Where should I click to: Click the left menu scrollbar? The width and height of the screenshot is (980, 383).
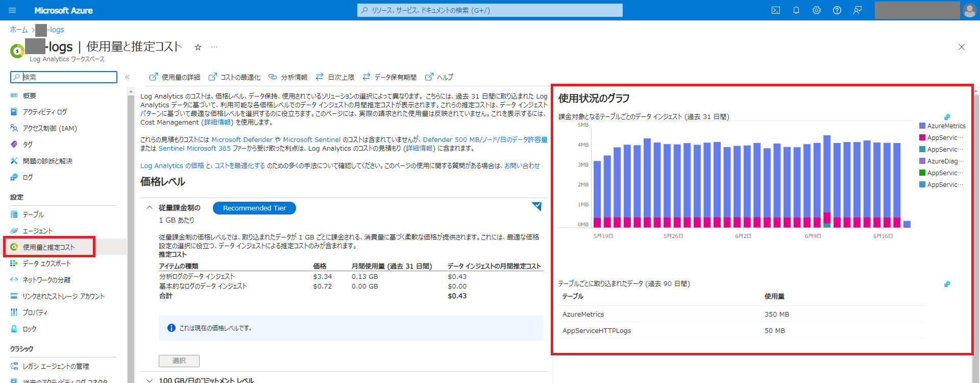[x=131, y=235]
